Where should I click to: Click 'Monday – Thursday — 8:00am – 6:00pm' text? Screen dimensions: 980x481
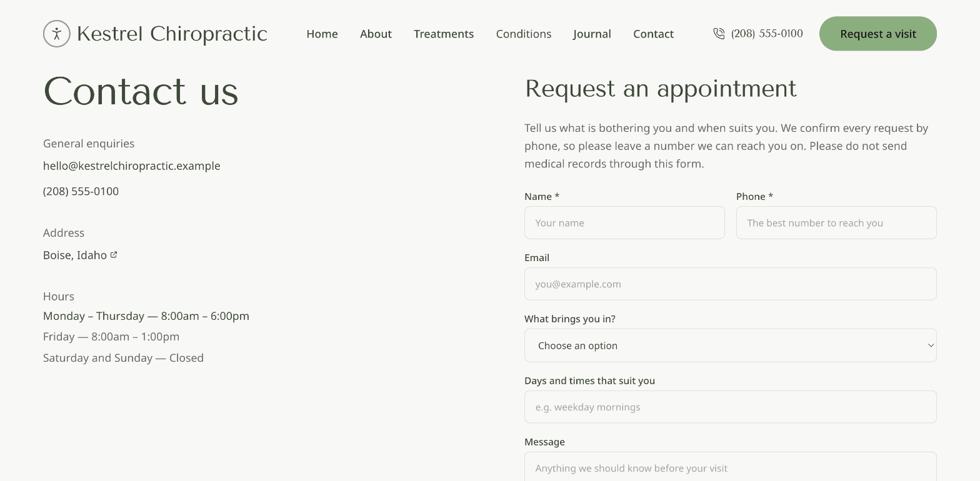pos(146,316)
